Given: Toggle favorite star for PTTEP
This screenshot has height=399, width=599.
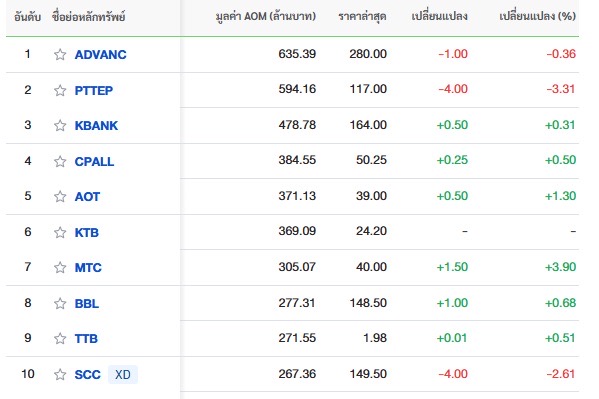Looking at the screenshot, I should coord(60,91).
